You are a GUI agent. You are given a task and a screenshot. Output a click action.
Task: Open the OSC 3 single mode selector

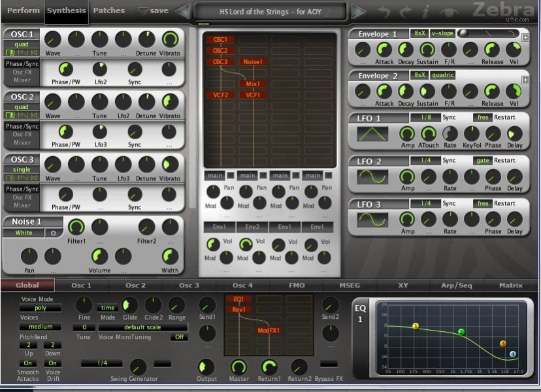[22, 169]
